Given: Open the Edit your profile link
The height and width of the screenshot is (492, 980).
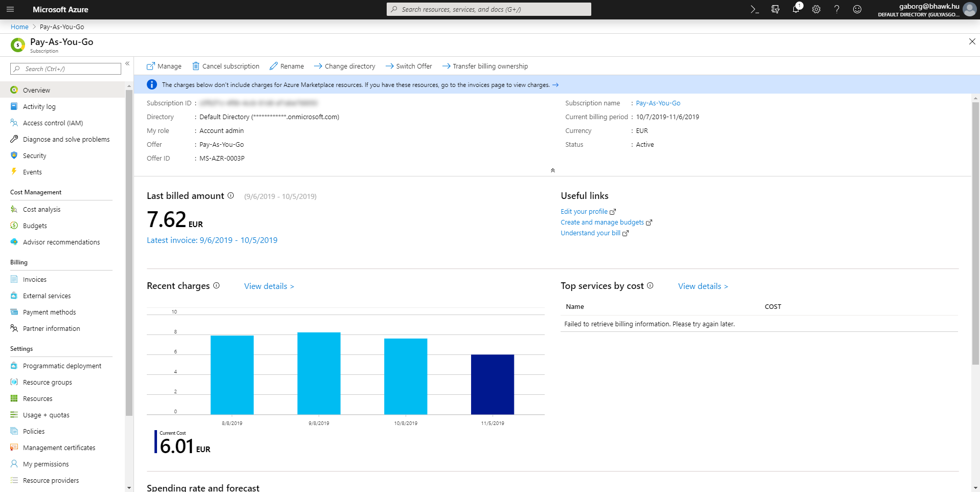Looking at the screenshot, I should pos(588,211).
